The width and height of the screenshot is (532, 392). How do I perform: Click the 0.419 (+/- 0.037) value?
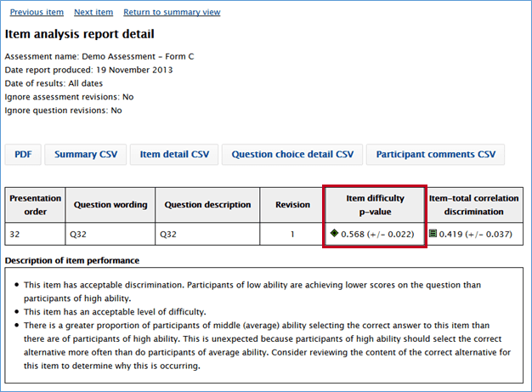point(476,235)
